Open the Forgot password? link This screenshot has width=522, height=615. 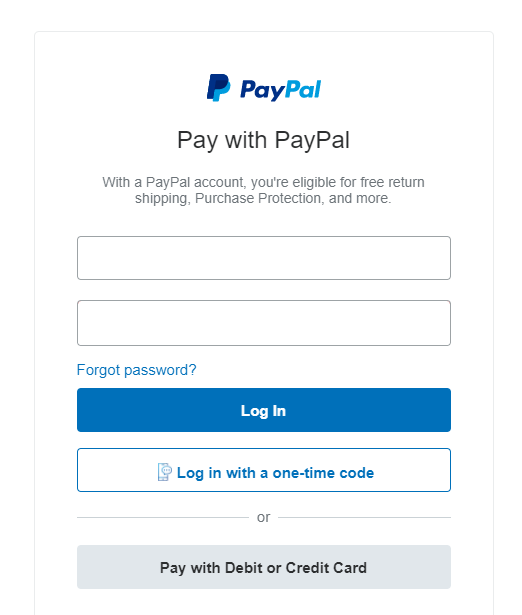[136, 370]
